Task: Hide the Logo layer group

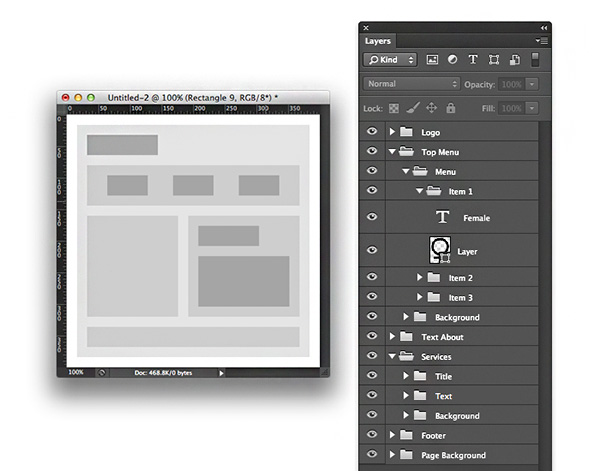Action: [x=372, y=132]
